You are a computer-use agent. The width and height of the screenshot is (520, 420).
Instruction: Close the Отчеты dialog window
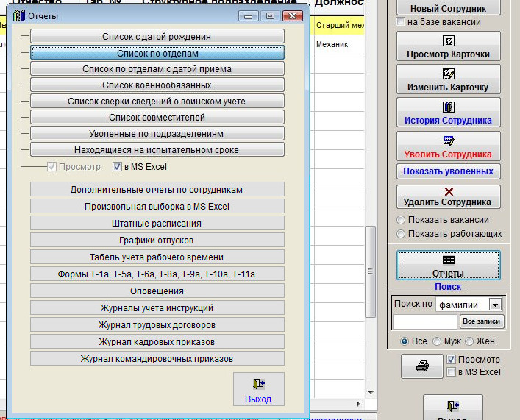coord(293,15)
